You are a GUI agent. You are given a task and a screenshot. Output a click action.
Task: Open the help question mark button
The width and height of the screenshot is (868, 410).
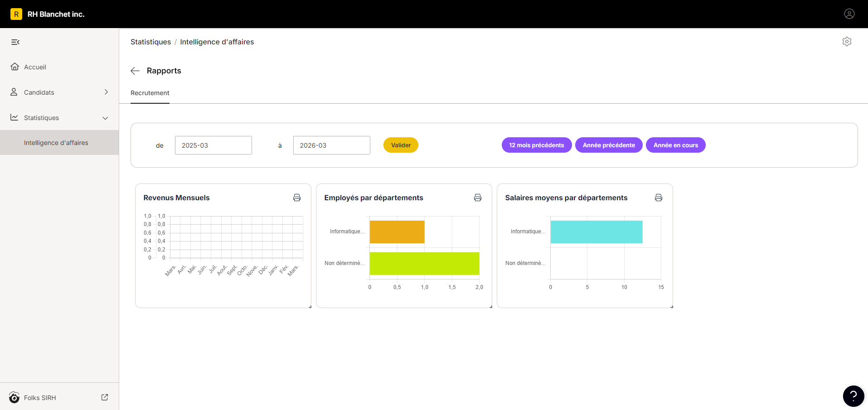pos(853,396)
